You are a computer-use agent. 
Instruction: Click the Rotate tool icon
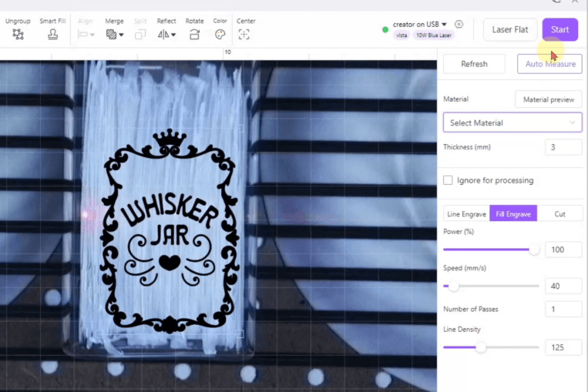coord(194,34)
